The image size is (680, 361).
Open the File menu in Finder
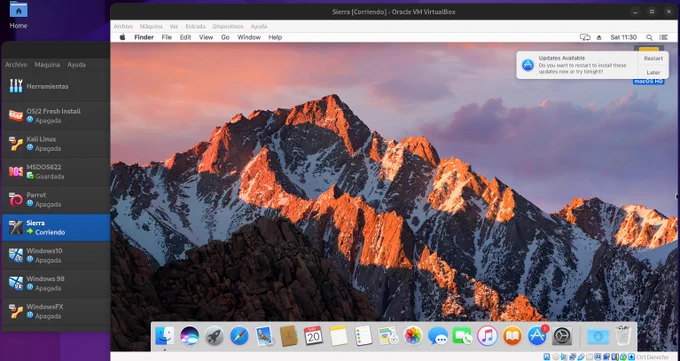click(x=167, y=37)
